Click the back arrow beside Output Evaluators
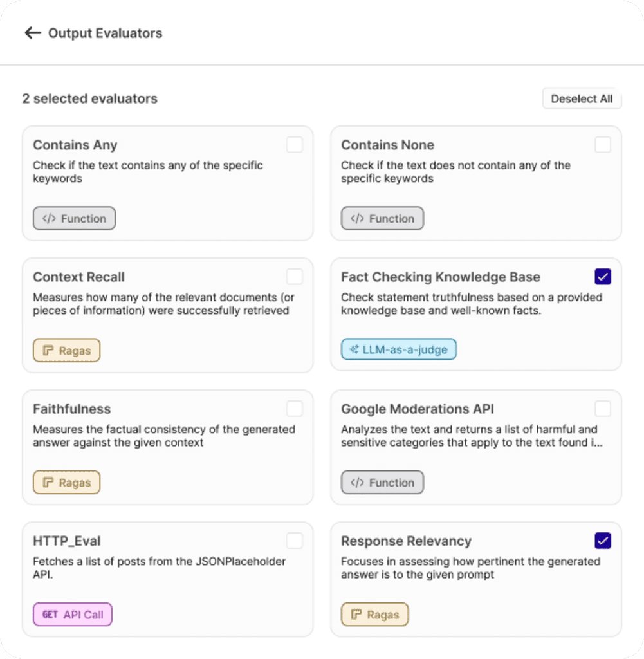Screen dimensions: 644x659 (32, 33)
